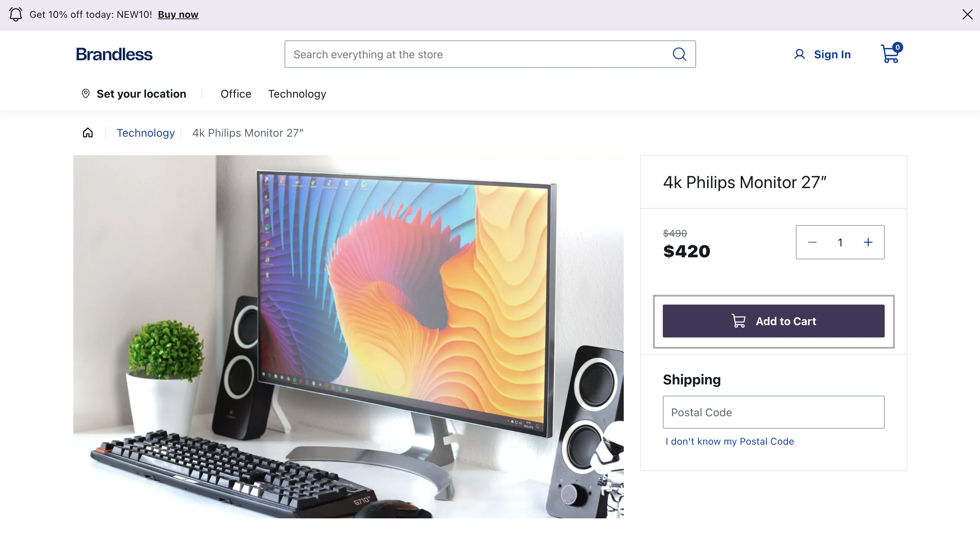The height and width of the screenshot is (542, 980).
Task: Click the Set your location dropdown
Action: pyautogui.click(x=134, y=93)
